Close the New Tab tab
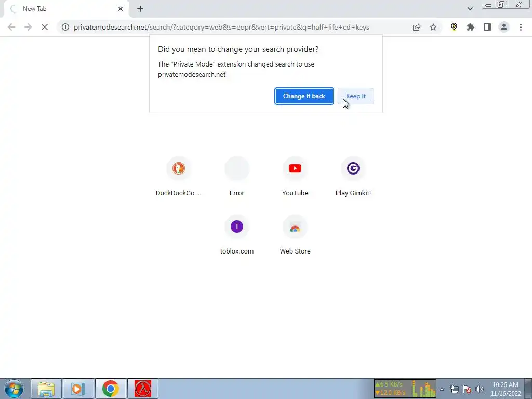Screen dimensions: 532x399 coord(121,9)
